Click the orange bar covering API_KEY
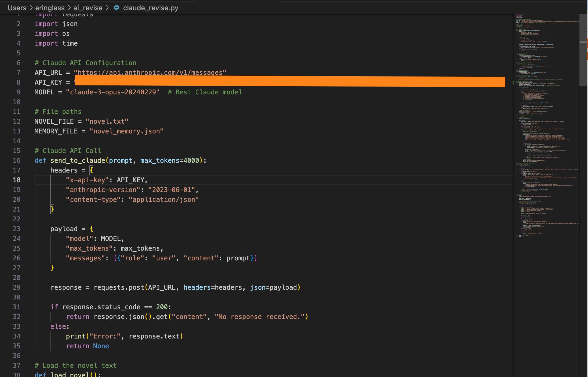This screenshot has height=377, width=588. 290,81
